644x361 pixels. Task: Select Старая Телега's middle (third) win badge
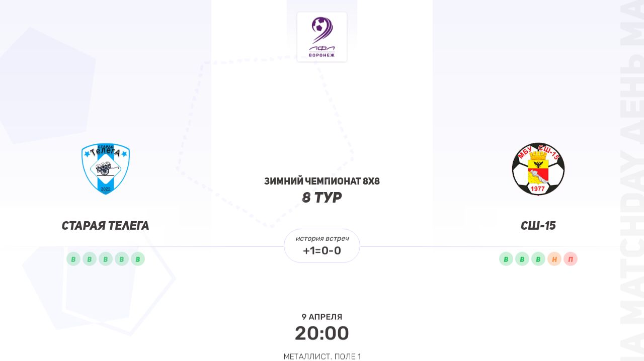[x=106, y=259]
